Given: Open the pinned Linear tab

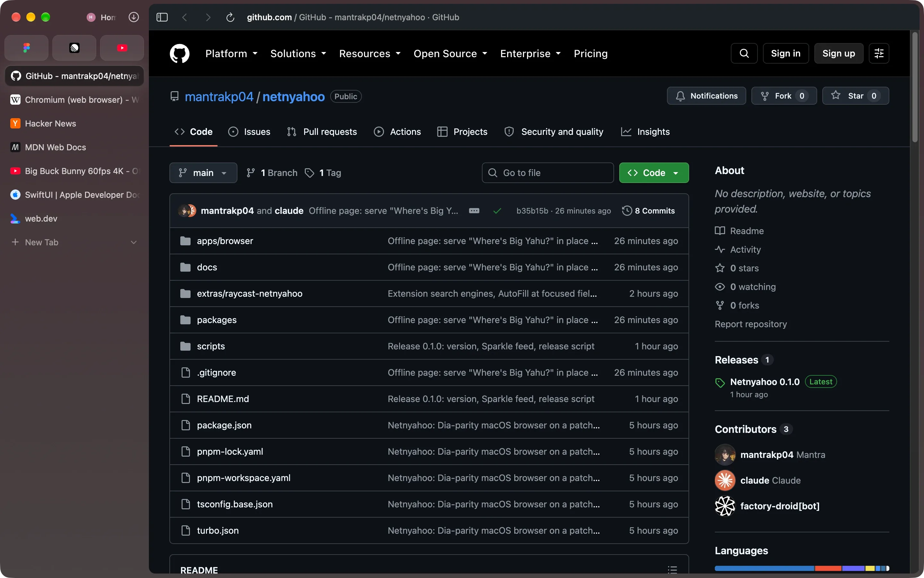Looking at the screenshot, I should (74, 48).
